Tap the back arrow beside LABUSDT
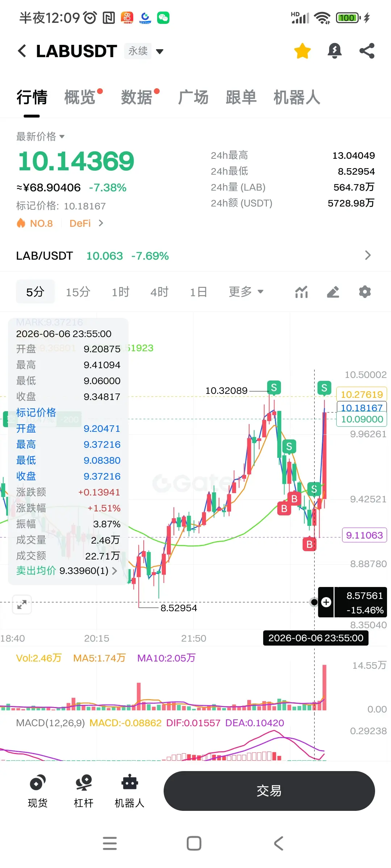This screenshot has width=391, height=868. 22,51
